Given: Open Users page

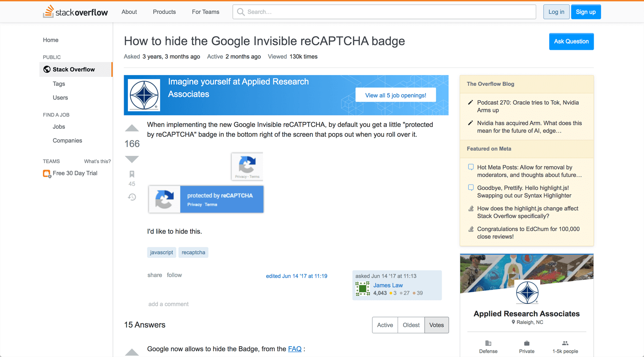Looking at the screenshot, I should click(61, 98).
